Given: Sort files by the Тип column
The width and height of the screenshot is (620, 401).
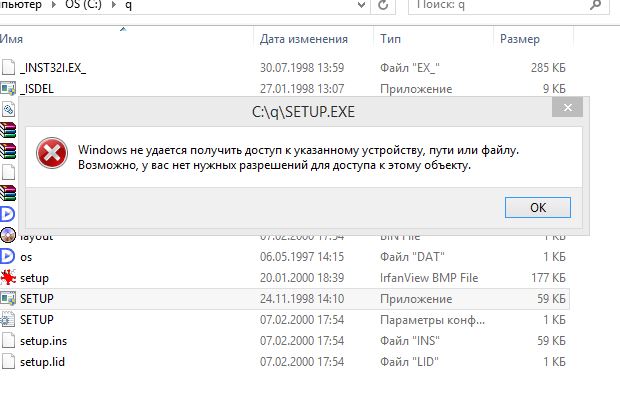Looking at the screenshot, I should point(390,39).
